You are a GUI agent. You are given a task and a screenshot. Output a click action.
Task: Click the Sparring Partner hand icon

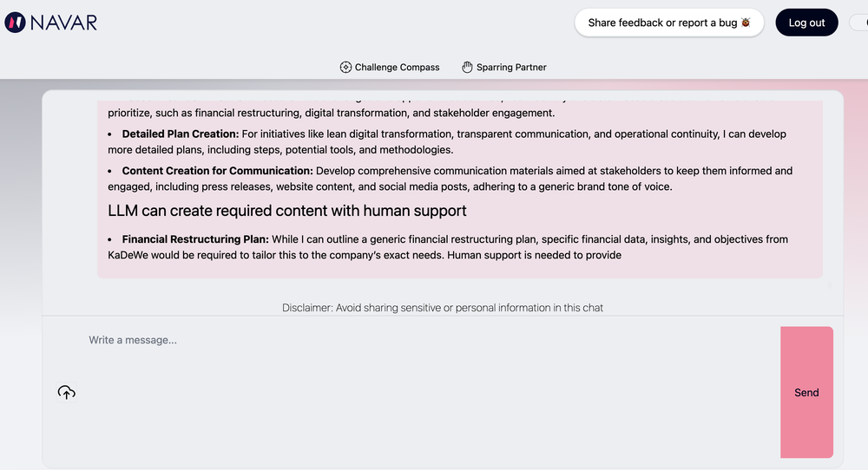click(x=467, y=67)
